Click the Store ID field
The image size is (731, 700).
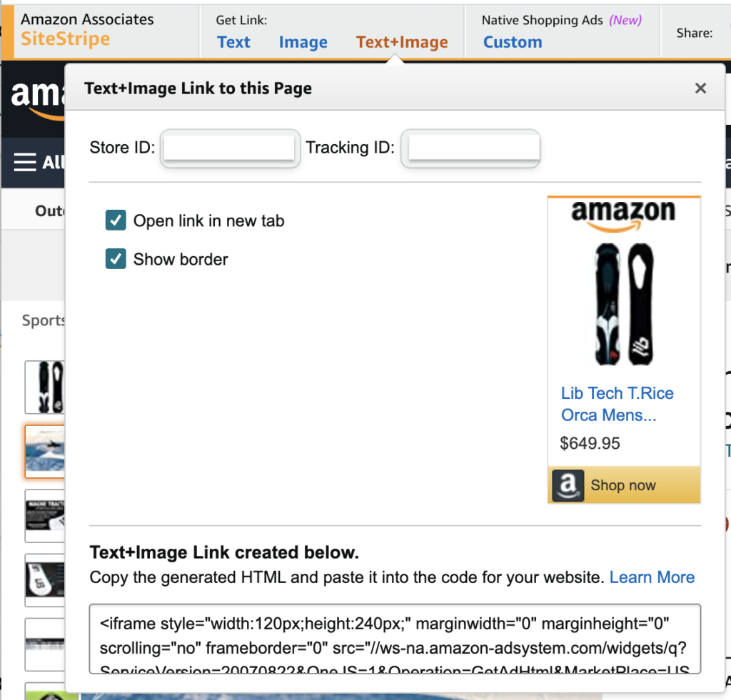[x=229, y=148]
